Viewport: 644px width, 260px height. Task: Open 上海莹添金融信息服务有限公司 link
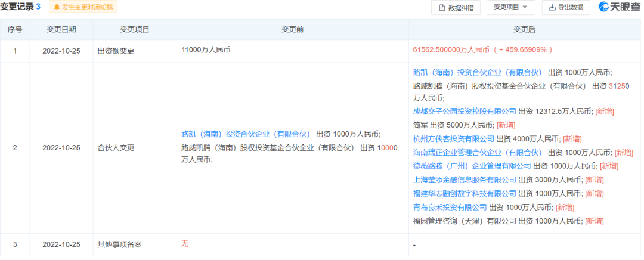(465, 180)
